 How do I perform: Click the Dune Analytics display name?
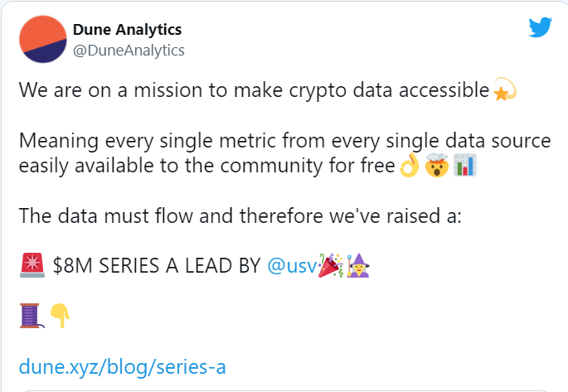[x=127, y=30]
